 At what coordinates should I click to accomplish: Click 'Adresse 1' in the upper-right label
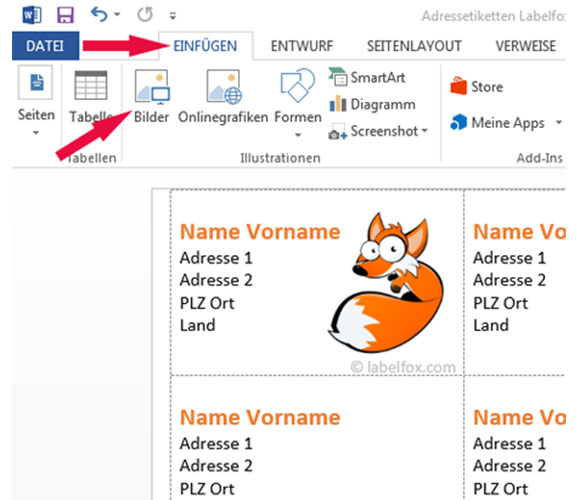click(x=509, y=258)
